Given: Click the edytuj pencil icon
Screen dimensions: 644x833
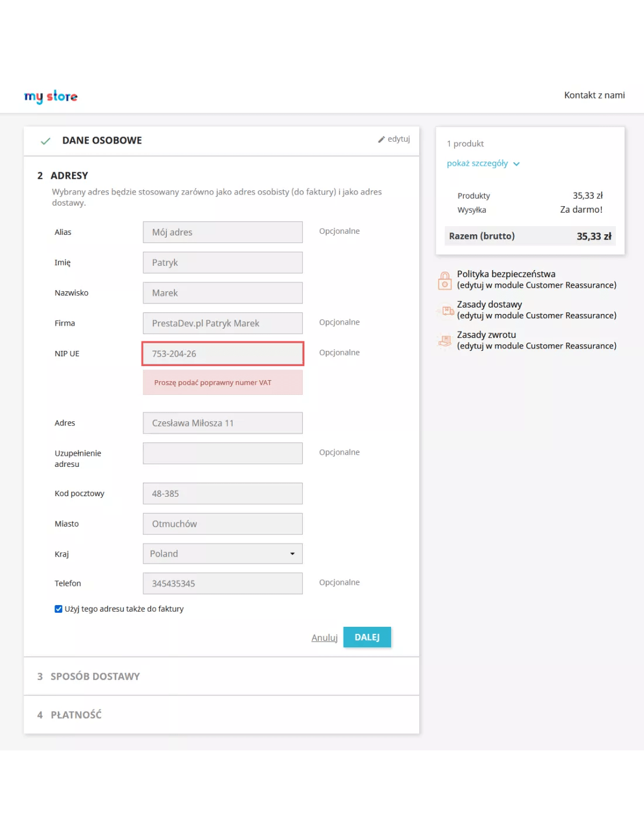Looking at the screenshot, I should click(x=381, y=139).
